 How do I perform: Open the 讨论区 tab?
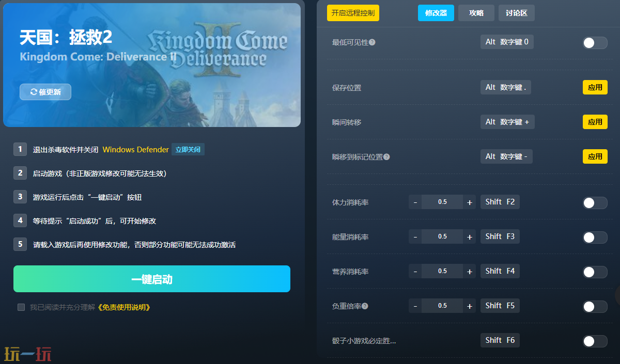click(517, 13)
